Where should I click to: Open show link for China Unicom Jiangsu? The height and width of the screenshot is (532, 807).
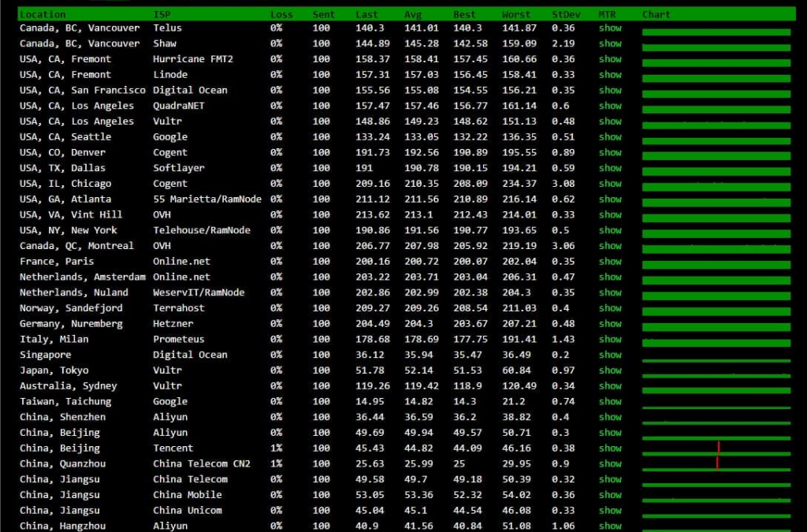tap(610, 511)
